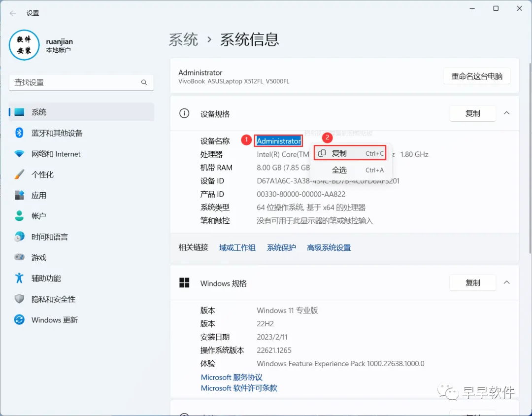The height and width of the screenshot is (416, 532).
Task: Click the search magnifier icon
Action: click(x=144, y=82)
